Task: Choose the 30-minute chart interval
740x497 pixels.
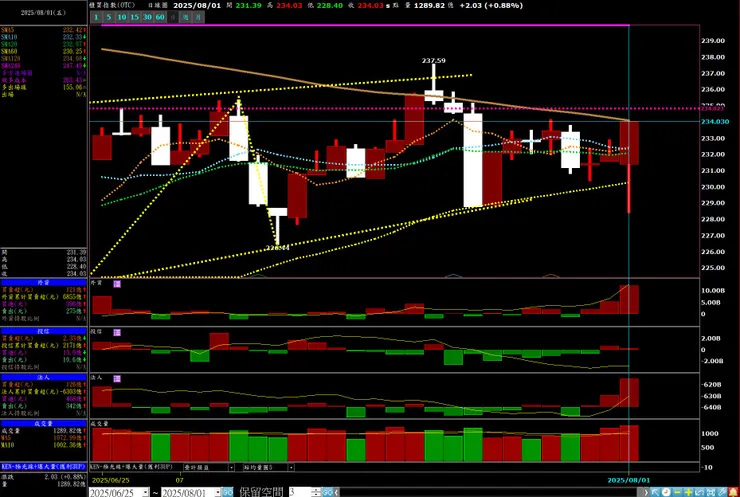Action: (x=147, y=17)
